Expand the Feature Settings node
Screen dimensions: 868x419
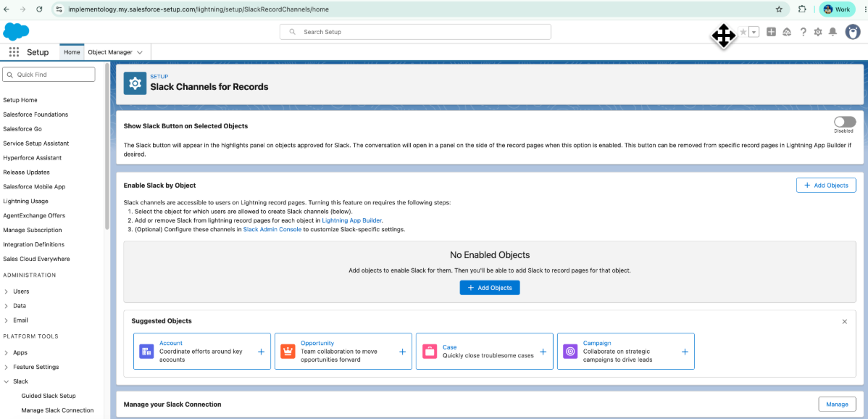[x=6, y=367]
